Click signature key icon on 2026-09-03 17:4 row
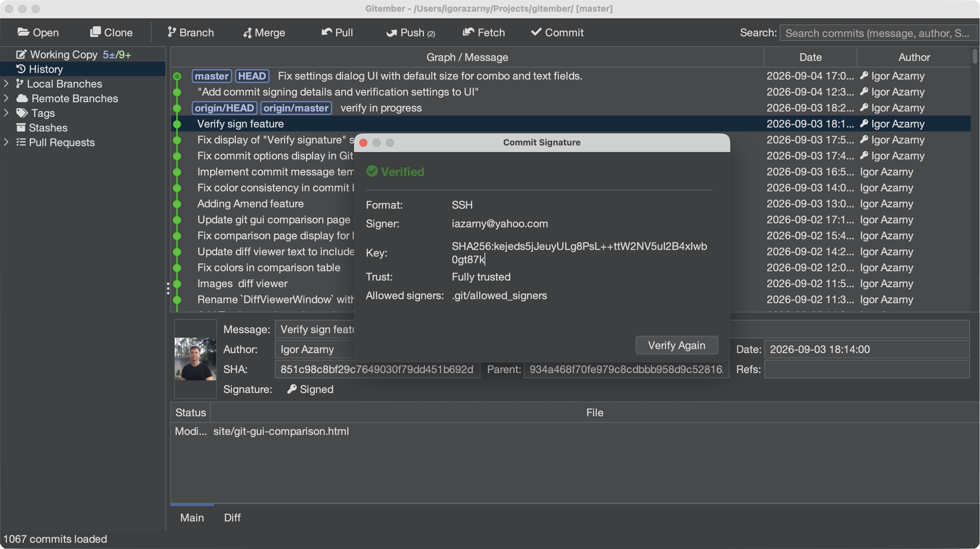The width and height of the screenshot is (980, 549). (864, 155)
